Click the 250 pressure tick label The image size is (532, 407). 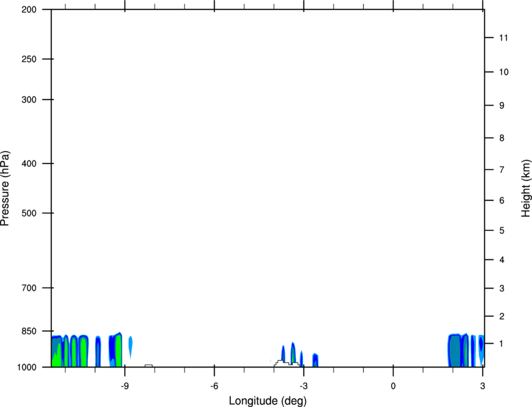click(x=29, y=59)
